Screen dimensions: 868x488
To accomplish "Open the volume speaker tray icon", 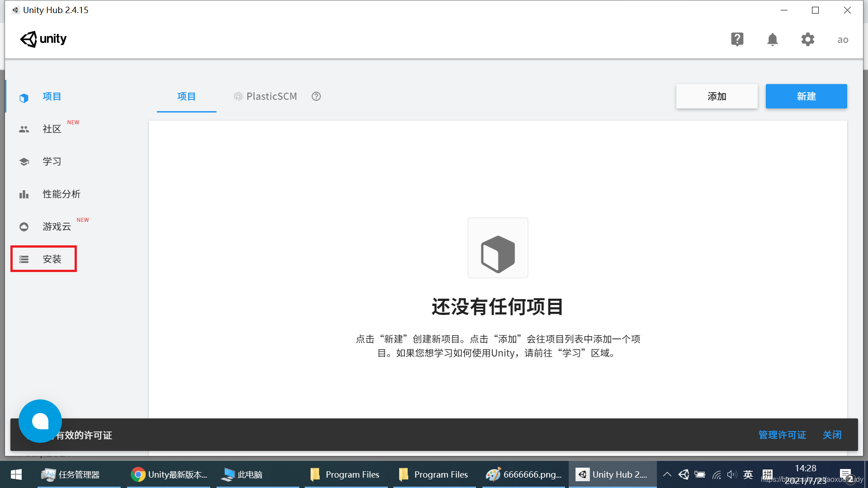I will coord(732,474).
